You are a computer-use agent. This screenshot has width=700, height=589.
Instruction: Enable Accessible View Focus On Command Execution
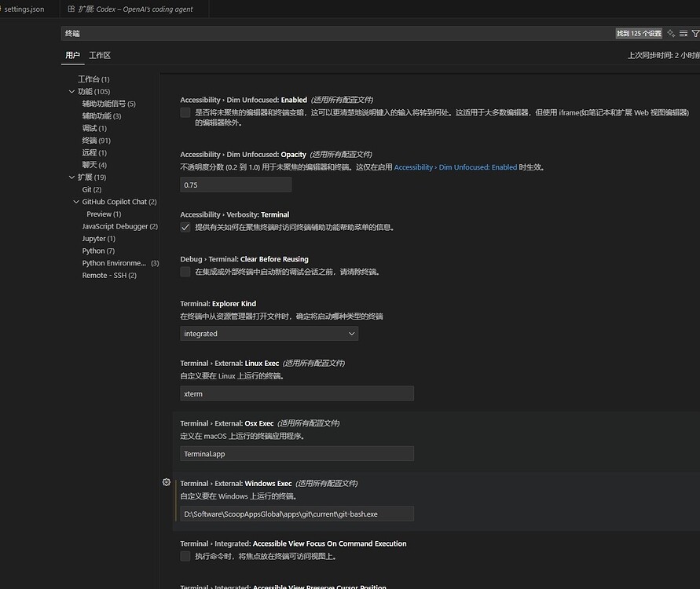[185, 556]
